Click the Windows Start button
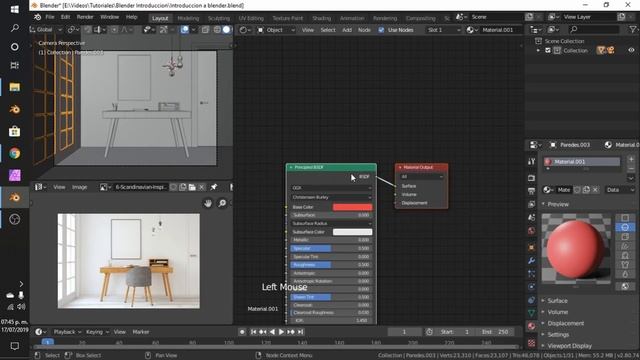Viewport: 640px width, 360px height. click(x=15, y=9)
